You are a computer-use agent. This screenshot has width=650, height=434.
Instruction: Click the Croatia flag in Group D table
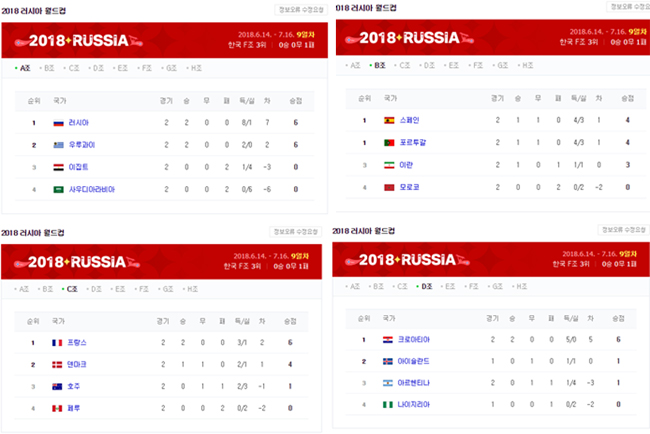point(388,339)
